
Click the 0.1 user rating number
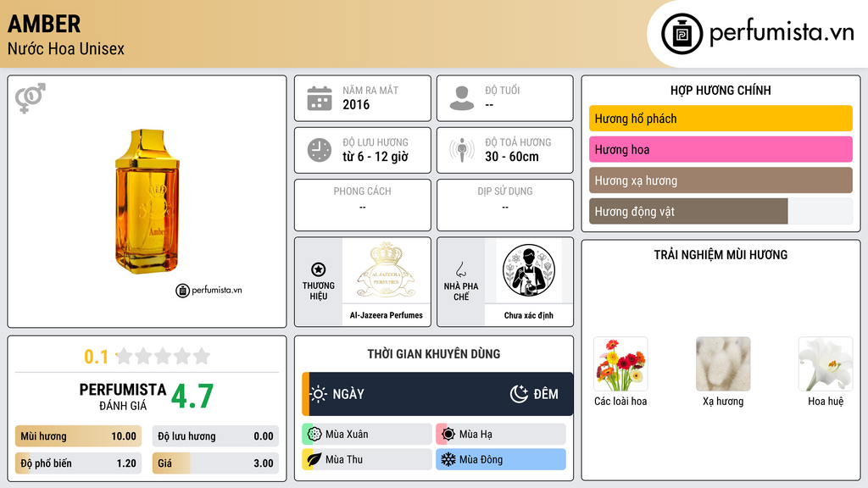pyautogui.click(x=97, y=357)
